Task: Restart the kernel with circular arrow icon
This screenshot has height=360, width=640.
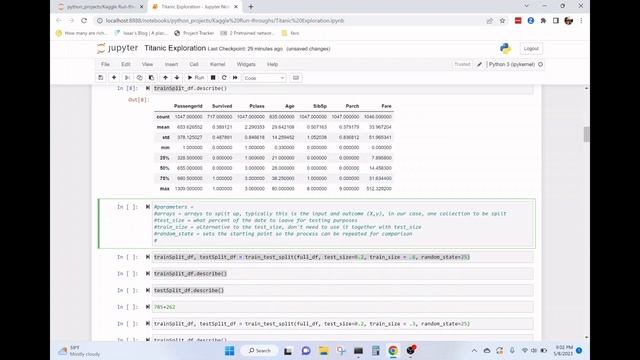Action: (x=224, y=78)
